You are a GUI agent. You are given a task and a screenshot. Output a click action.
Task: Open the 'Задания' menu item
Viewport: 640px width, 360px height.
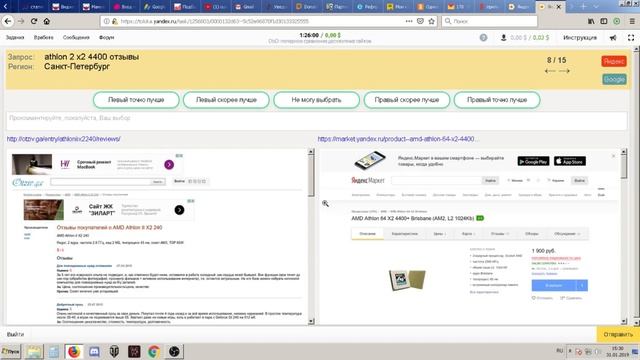pyautogui.click(x=15, y=38)
